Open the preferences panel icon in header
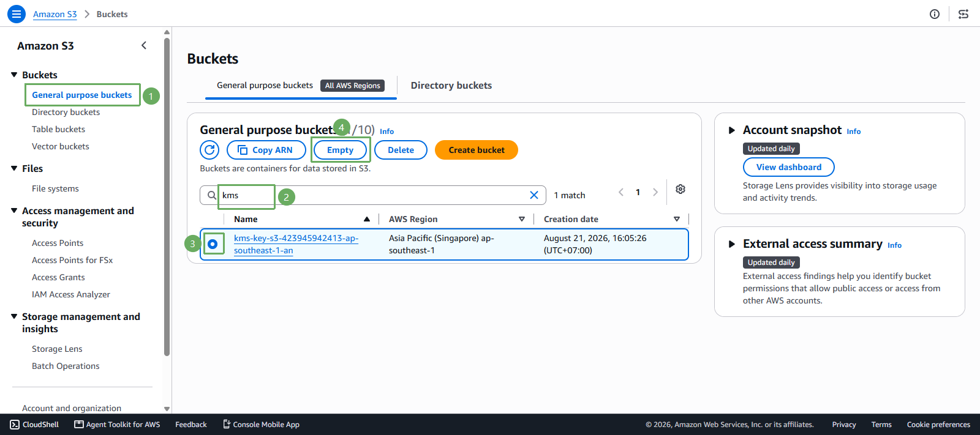The image size is (980, 435). pos(963,14)
